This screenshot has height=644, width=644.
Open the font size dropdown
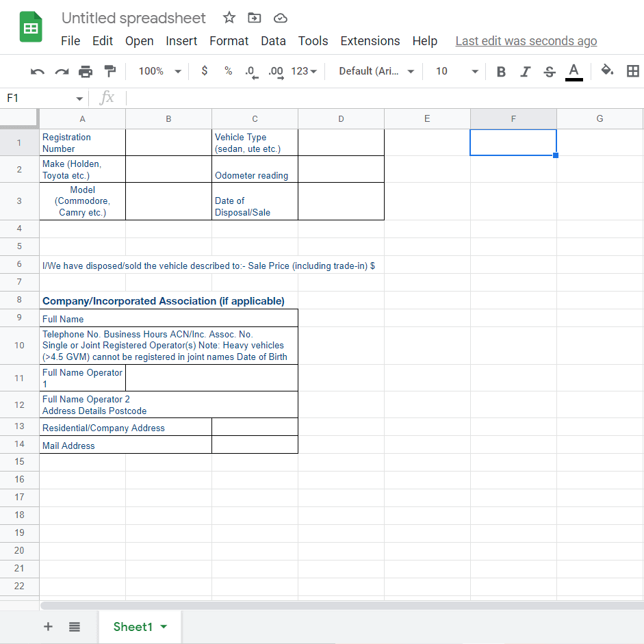(456, 71)
